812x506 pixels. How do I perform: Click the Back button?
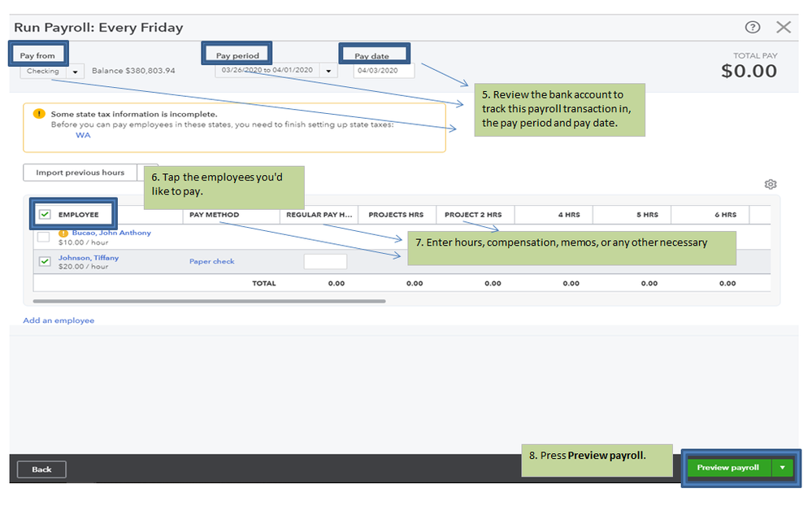41,469
